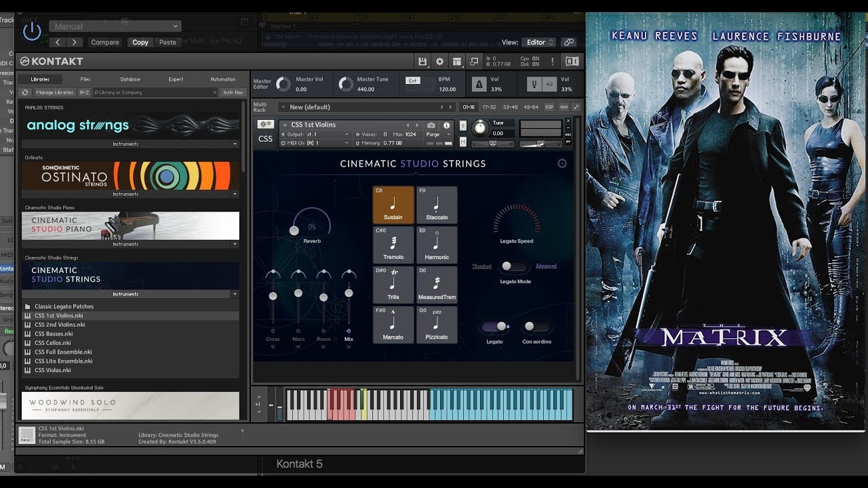Select the Sustain articulation

coord(393,205)
